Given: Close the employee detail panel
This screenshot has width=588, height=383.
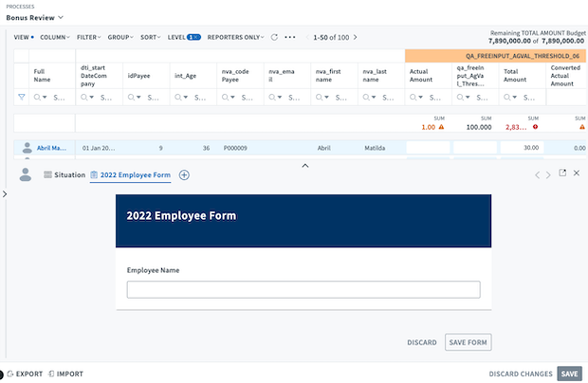Looking at the screenshot, I should [x=576, y=173].
